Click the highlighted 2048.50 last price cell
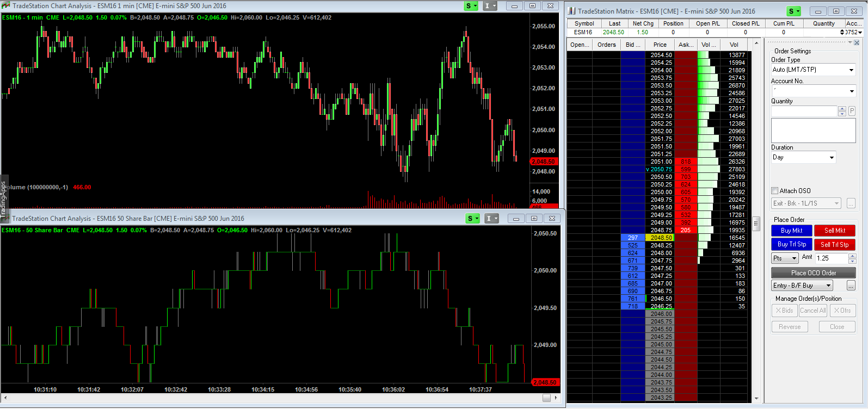Viewport: 868px width, 409px height. tap(660, 238)
